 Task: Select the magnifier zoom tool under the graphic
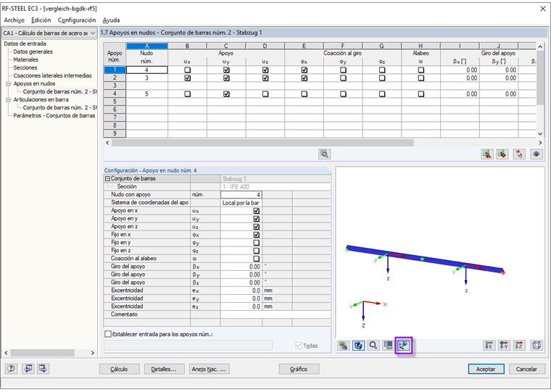373,346
